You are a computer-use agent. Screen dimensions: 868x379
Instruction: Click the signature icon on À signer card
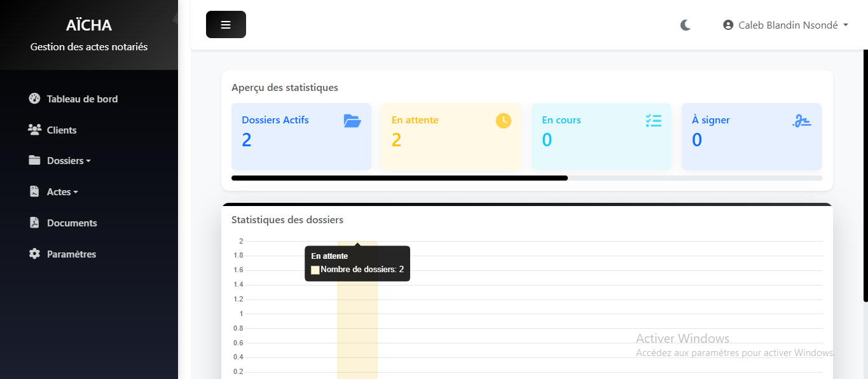click(802, 120)
